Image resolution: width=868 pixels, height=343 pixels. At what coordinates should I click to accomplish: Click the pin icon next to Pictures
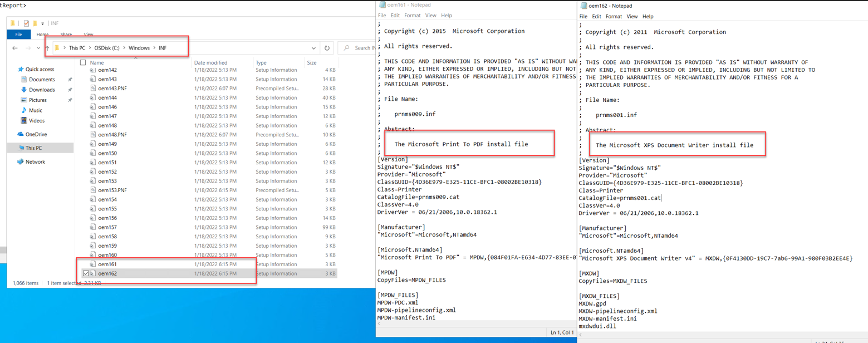click(70, 100)
